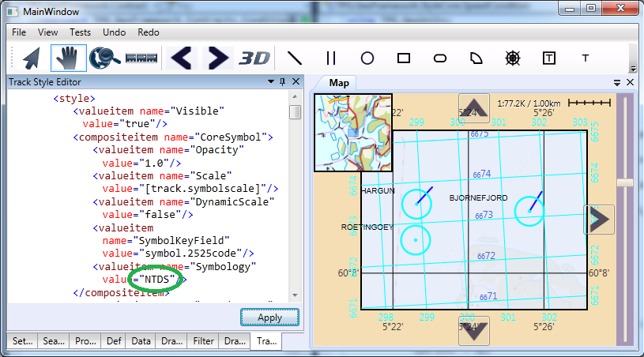644x357 pixels.
Task: Click the Apply button
Action: point(269,318)
